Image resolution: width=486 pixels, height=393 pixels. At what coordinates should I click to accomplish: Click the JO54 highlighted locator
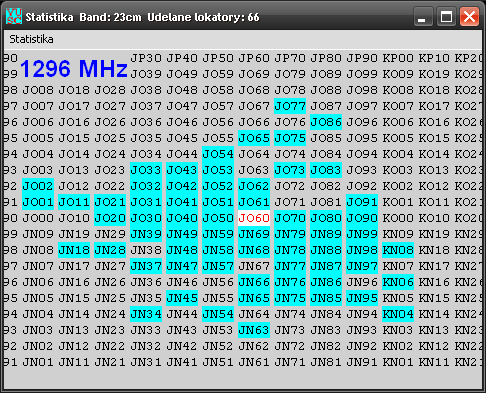pos(218,154)
